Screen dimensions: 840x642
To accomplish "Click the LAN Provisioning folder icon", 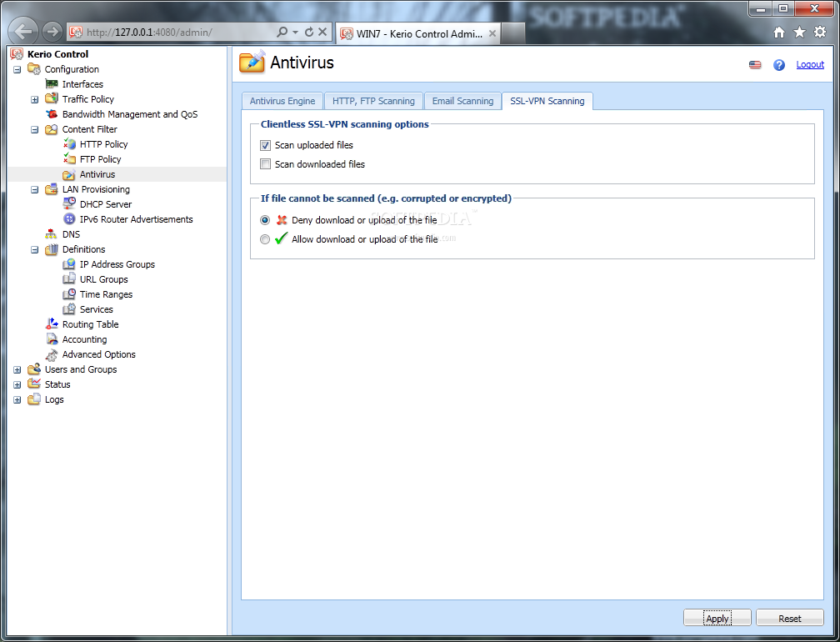I will [52, 189].
